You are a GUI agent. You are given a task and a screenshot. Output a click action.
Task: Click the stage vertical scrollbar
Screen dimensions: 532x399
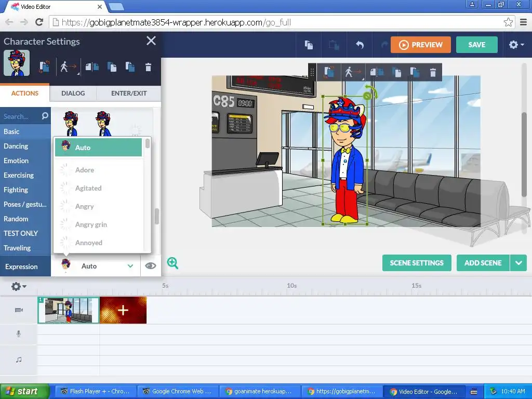[x=524, y=154]
